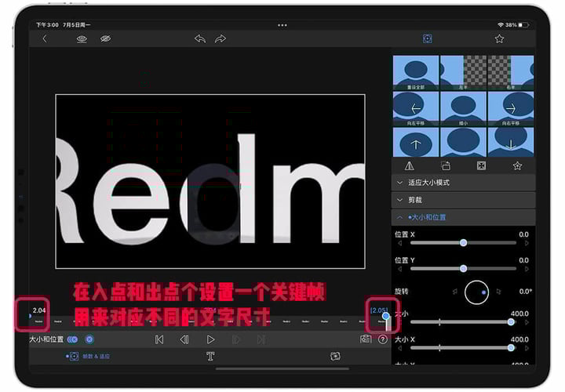Click the fit-to-frame arrows icon below the presets
Screen dimensions: 565x392
tap(481, 166)
